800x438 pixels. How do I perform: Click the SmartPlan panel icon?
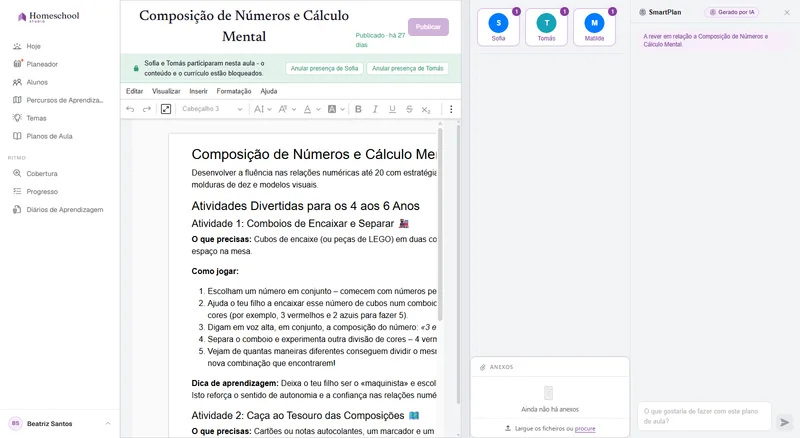642,12
